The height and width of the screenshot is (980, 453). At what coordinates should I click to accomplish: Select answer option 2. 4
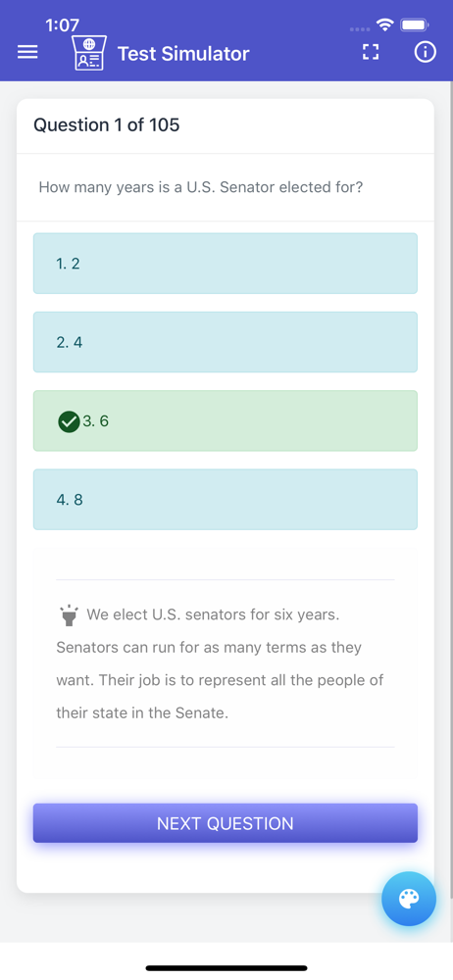coord(226,342)
